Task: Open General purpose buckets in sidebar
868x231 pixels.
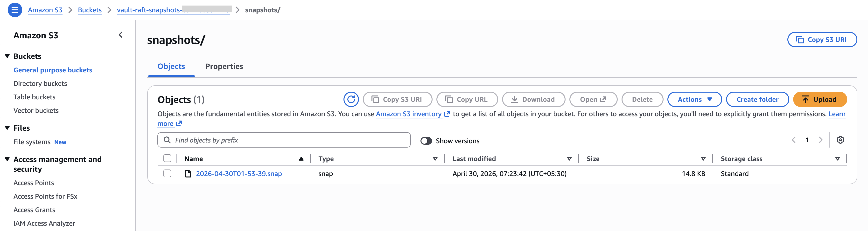Action: tap(53, 70)
